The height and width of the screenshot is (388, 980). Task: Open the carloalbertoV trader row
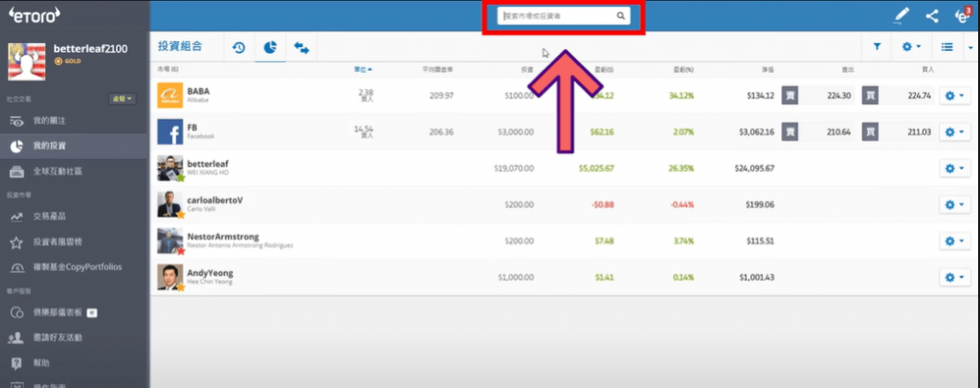[564, 205]
